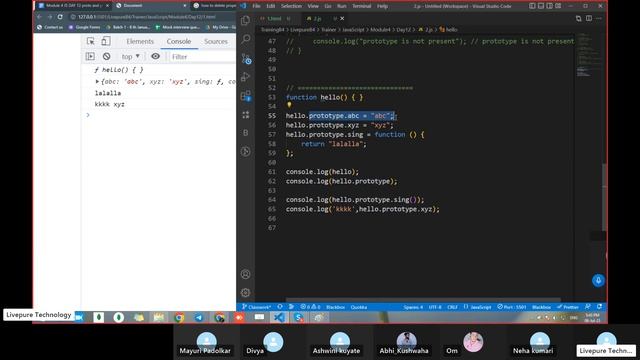Click Day12 in the breadcrumb
Image resolution: width=640 pixels, height=360 pixels.
(x=404, y=30)
